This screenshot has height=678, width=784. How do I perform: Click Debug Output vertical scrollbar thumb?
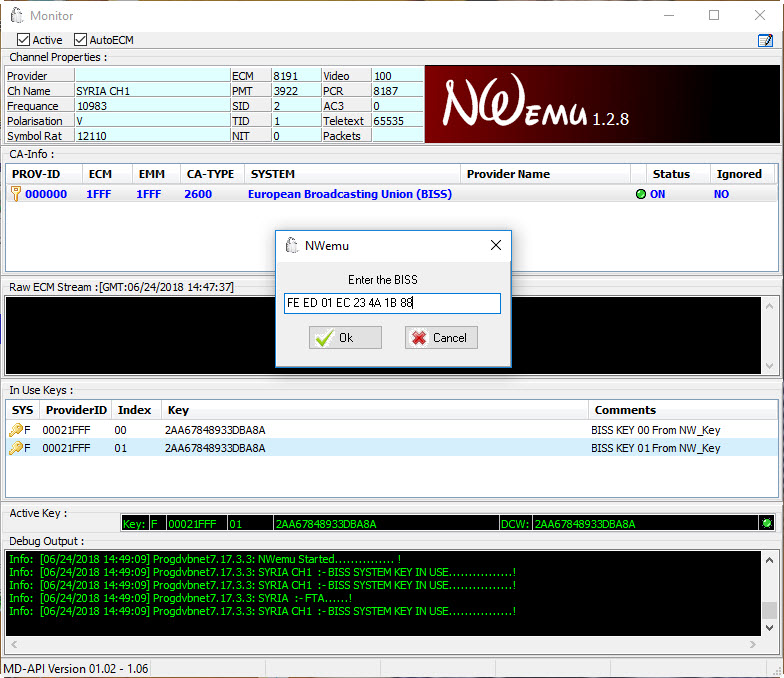click(x=770, y=610)
